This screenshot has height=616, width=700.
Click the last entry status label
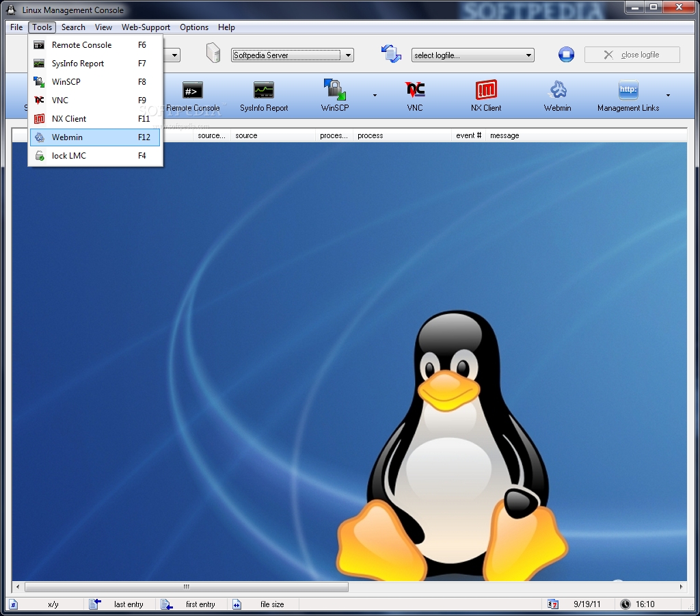pos(129,604)
